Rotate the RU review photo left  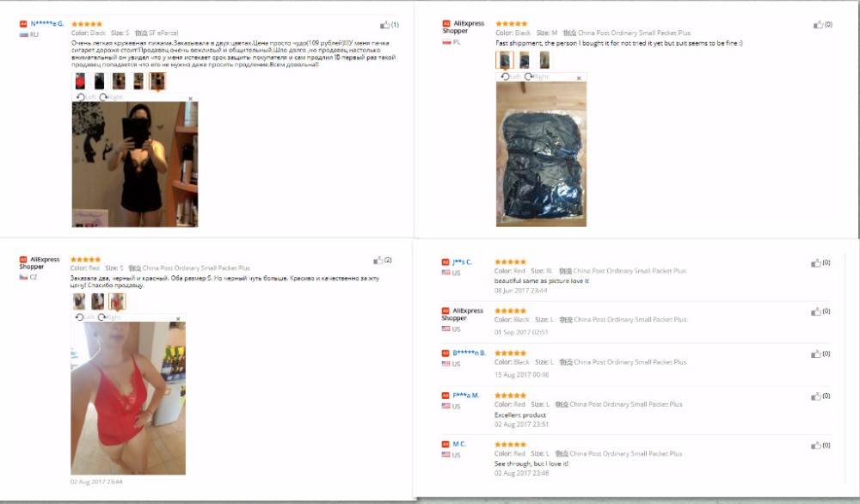pos(85,97)
